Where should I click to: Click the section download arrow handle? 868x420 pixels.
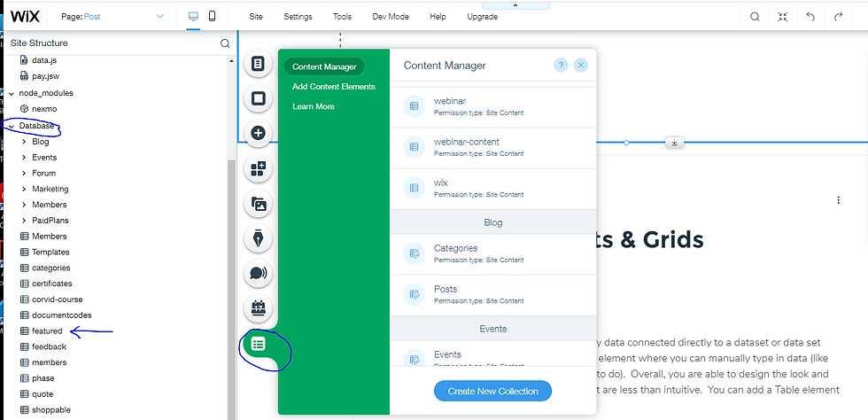[x=674, y=143]
